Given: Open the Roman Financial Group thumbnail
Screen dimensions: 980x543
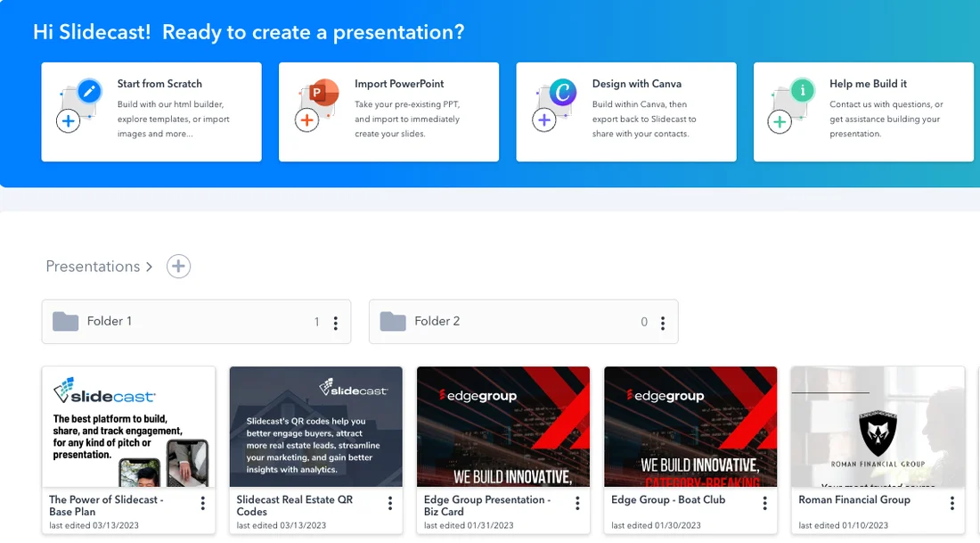Looking at the screenshot, I should (878, 426).
